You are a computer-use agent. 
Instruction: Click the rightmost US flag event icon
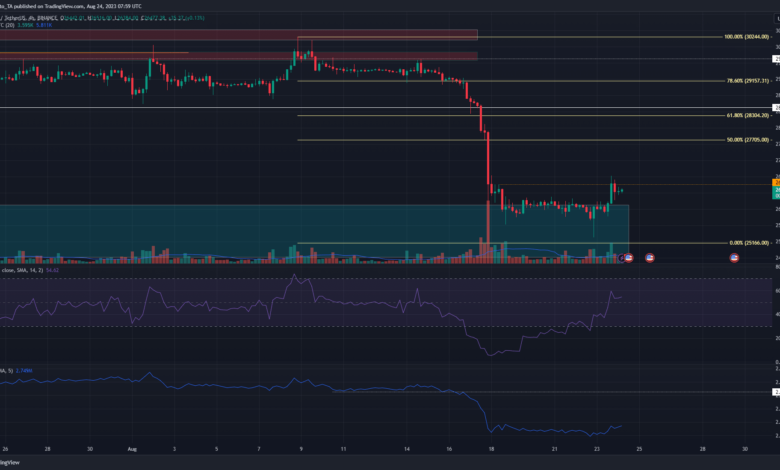pyautogui.click(x=735, y=257)
